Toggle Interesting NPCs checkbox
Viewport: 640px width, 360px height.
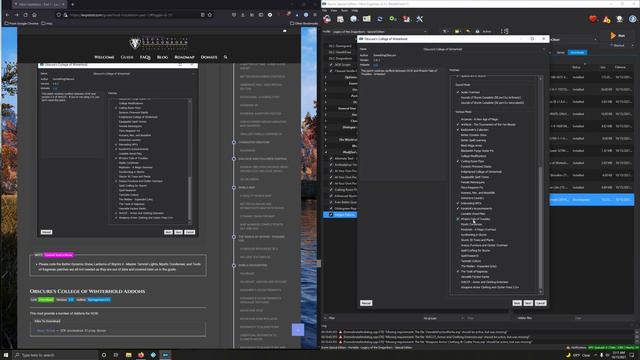tap(458, 203)
